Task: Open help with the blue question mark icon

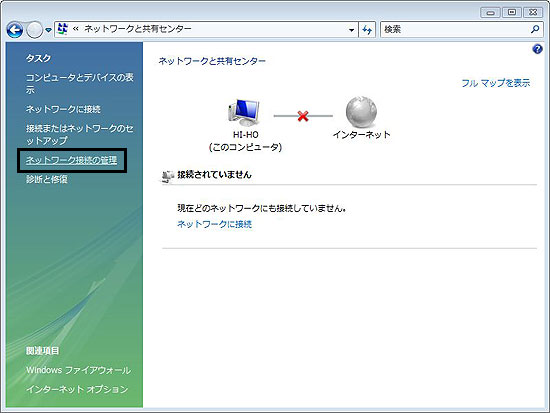Action: click(x=537, y=49)
